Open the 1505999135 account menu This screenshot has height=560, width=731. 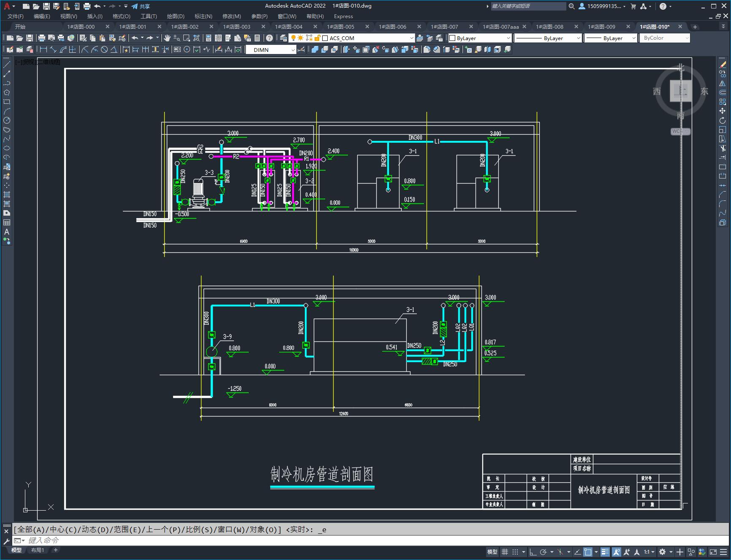(x=602, y=6)
